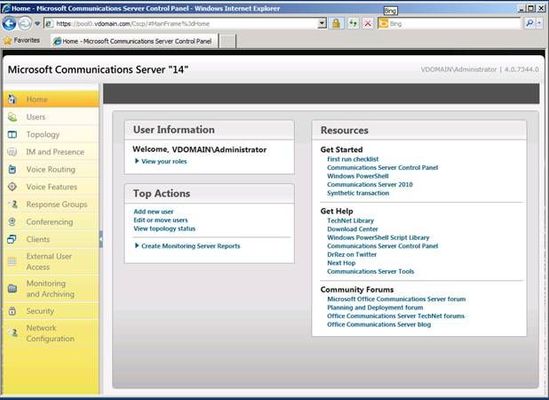
Task: Open the Users navigation item
Action: click(52, 117)
